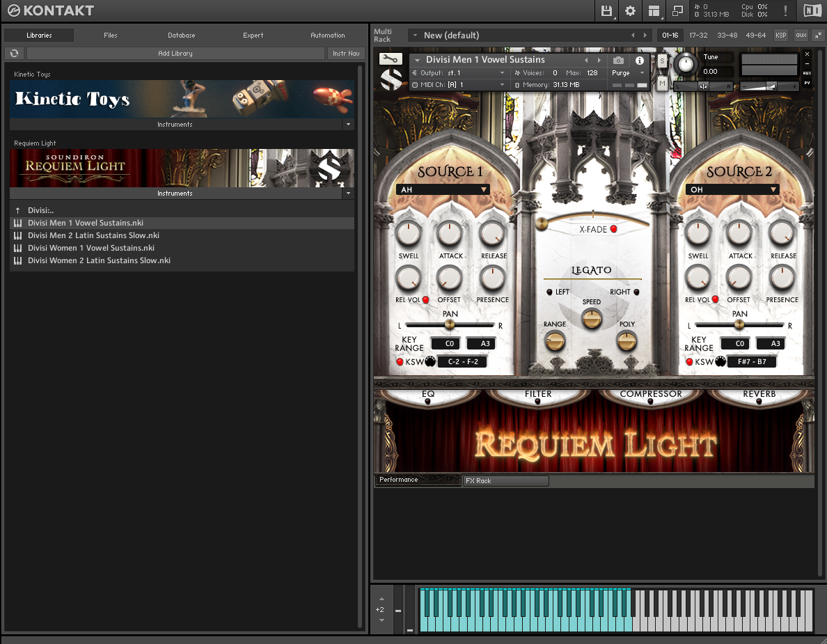
Task: Open Source 2 OH vowel dropdown
Action: [732, 189]
